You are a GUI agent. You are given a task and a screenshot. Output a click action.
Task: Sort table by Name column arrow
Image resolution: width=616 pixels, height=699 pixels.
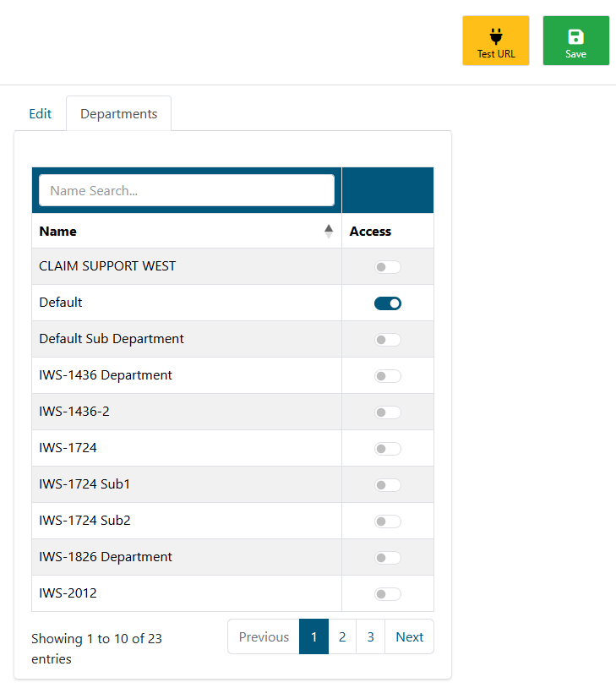[329, 232]
